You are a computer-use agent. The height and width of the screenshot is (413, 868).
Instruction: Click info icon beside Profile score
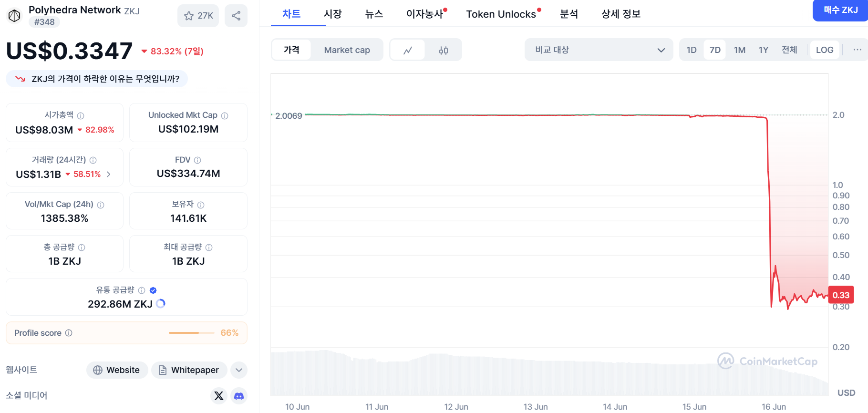(69, 333)
